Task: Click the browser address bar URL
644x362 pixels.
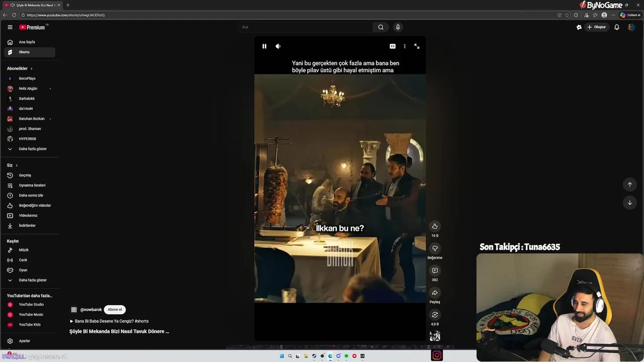Action: click(66, 15)
